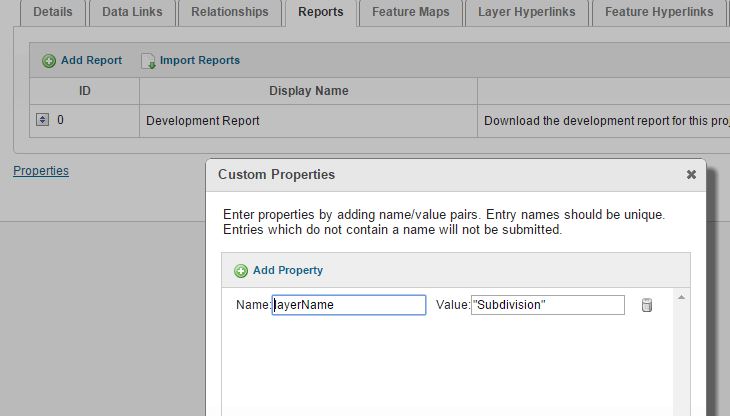Click the Import Reports document icon
This screenshot has height=416, width=730.
pyautogui.click(x=148, y=61)
